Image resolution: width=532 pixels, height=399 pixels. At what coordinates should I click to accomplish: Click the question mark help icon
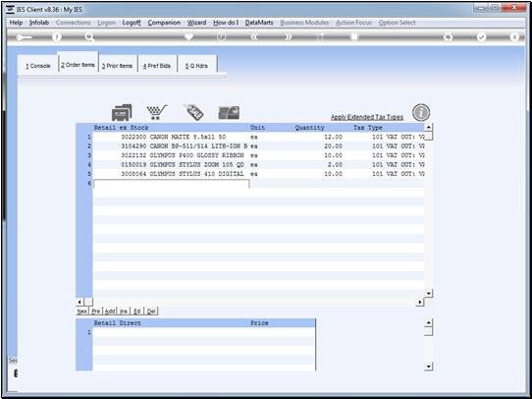pyautogui.click(x=57, y=37)
